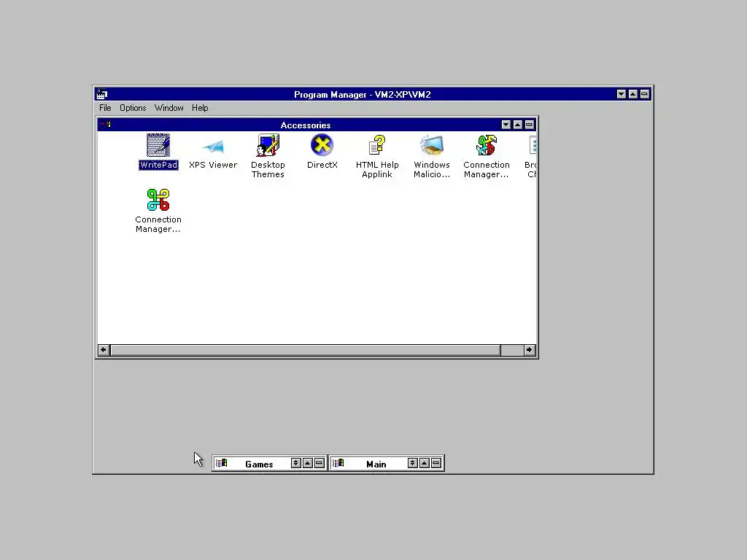Viewport: 747px width, 560px height.
Task: Click the Games group maximize up-arrow button
Action: [x=308, y=463]
